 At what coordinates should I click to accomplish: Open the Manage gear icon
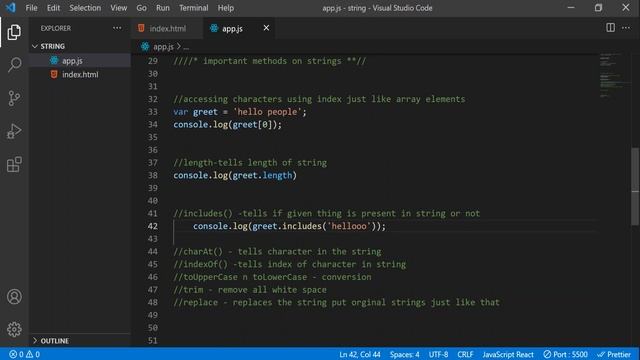[14, 329]
